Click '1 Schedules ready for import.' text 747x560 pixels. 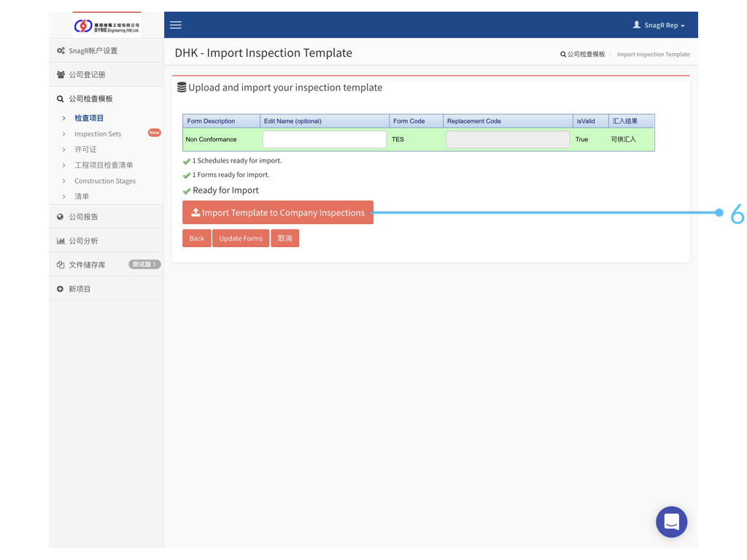point(237,160)
